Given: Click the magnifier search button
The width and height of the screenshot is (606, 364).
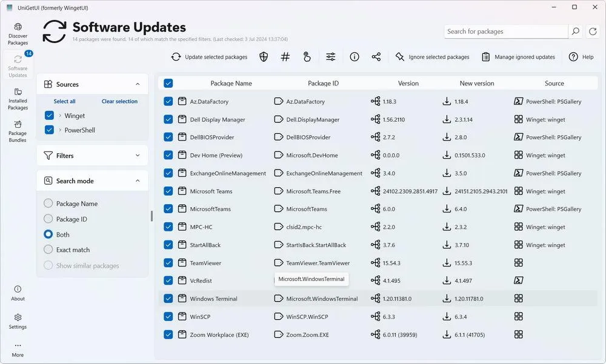Looking at the screenshot, I should tap(576, 31).
